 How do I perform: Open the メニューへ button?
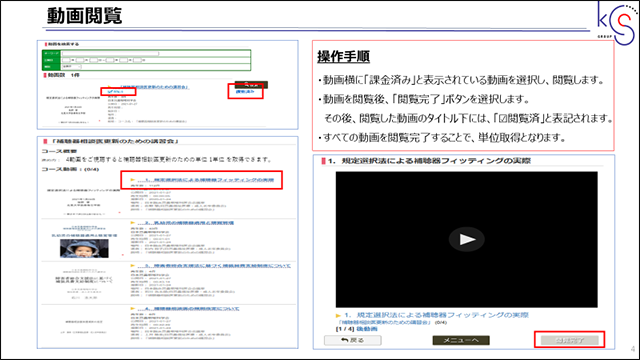[461, 340]
